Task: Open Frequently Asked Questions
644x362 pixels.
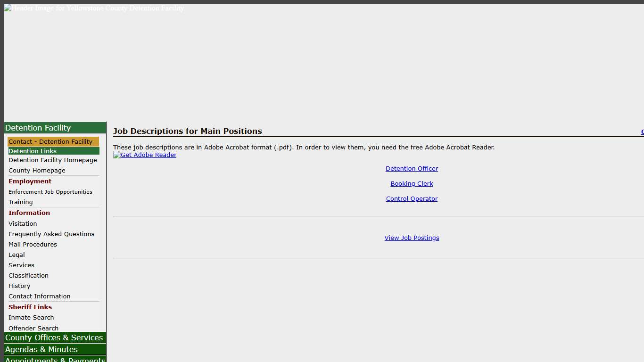Action: [51, 234]
